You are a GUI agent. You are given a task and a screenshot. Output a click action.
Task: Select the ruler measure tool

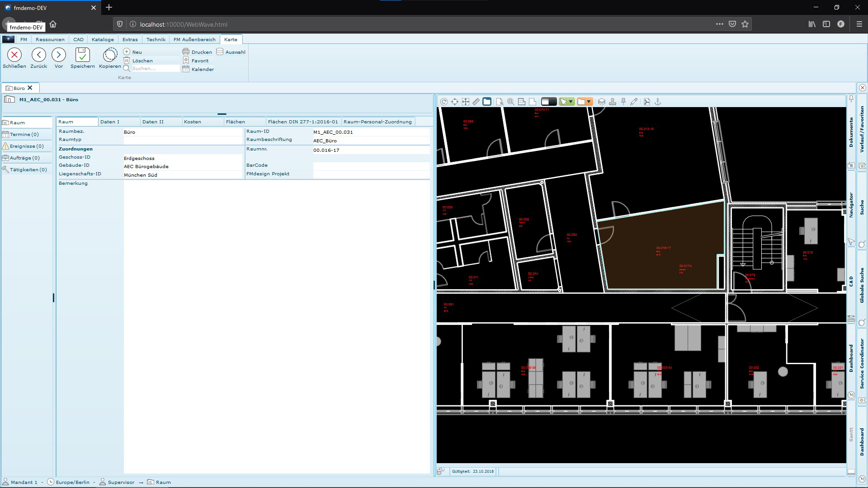(476, 102)
